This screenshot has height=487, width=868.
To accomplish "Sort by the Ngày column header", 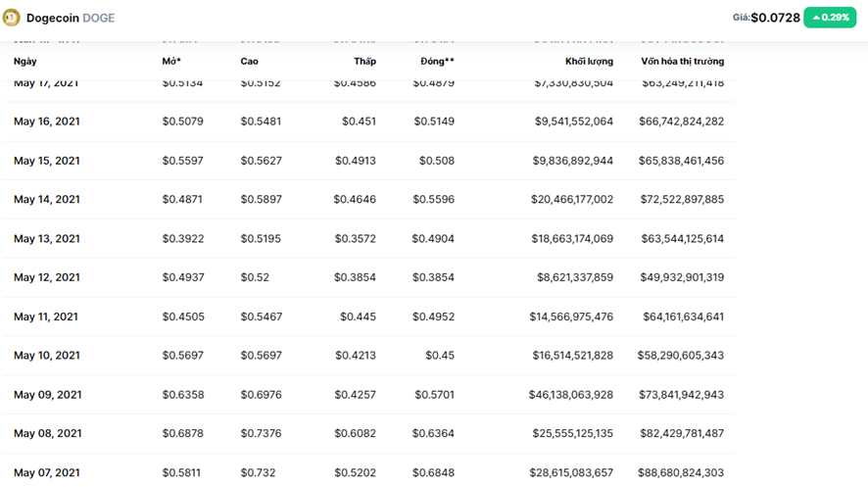I will [x=25, y=62].
